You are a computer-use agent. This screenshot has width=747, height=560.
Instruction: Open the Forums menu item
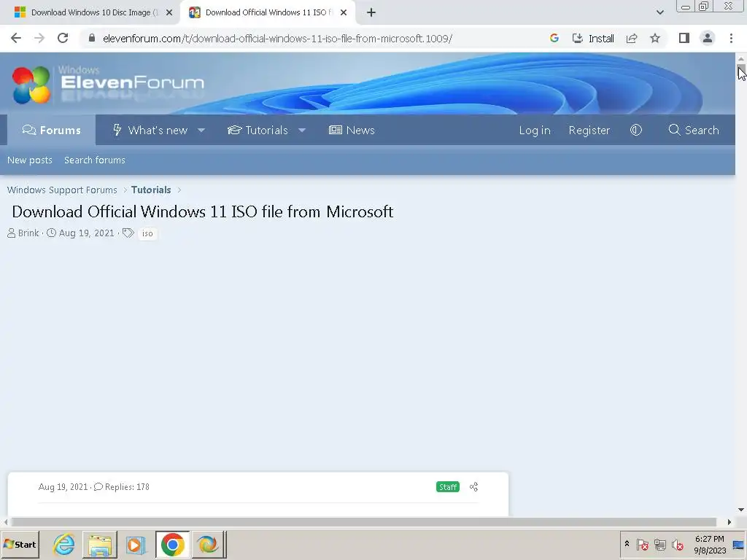tap(52, 130)
